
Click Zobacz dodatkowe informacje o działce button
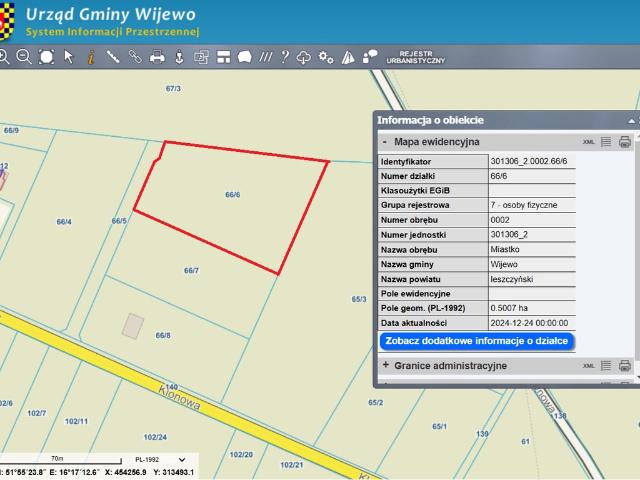476,341
